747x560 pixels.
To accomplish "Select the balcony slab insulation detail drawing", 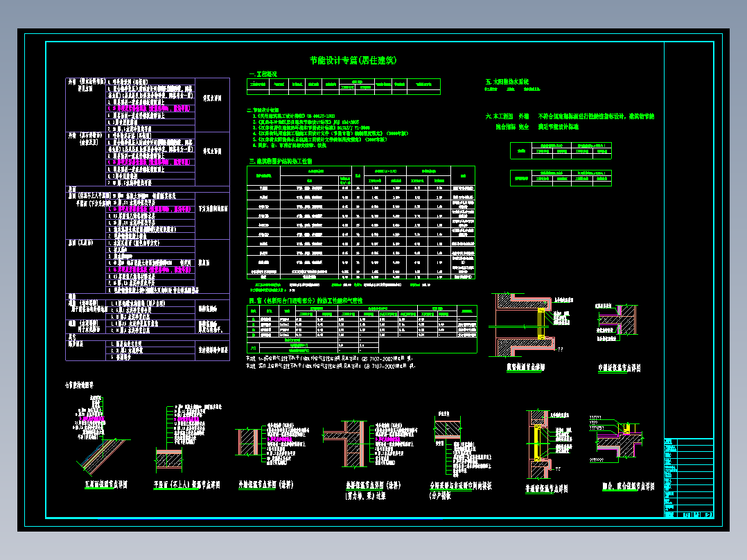I will click(x=618, y=440).
